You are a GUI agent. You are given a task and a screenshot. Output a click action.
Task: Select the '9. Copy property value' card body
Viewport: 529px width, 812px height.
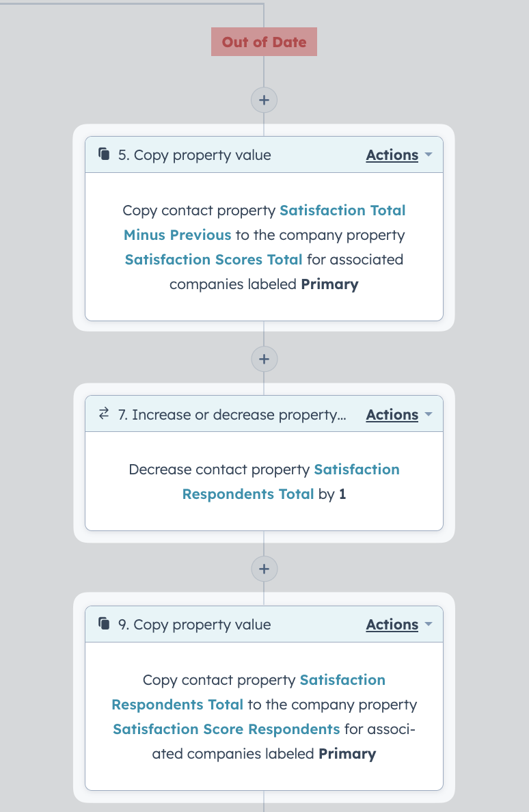[x=264, y=716]
